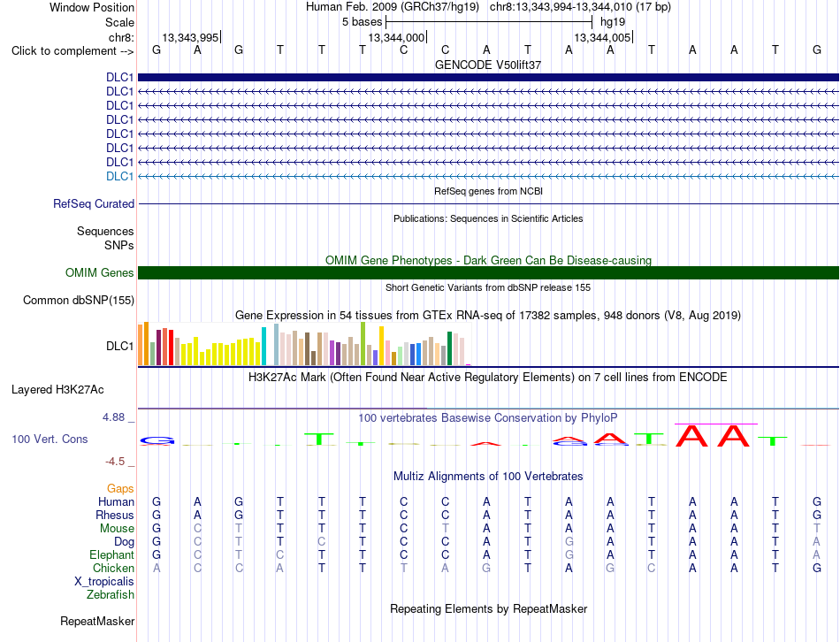The width and height of the screenshot is (840, 642).
Task: Click the 'chr8:' ruler label
Action: [121, 37]
